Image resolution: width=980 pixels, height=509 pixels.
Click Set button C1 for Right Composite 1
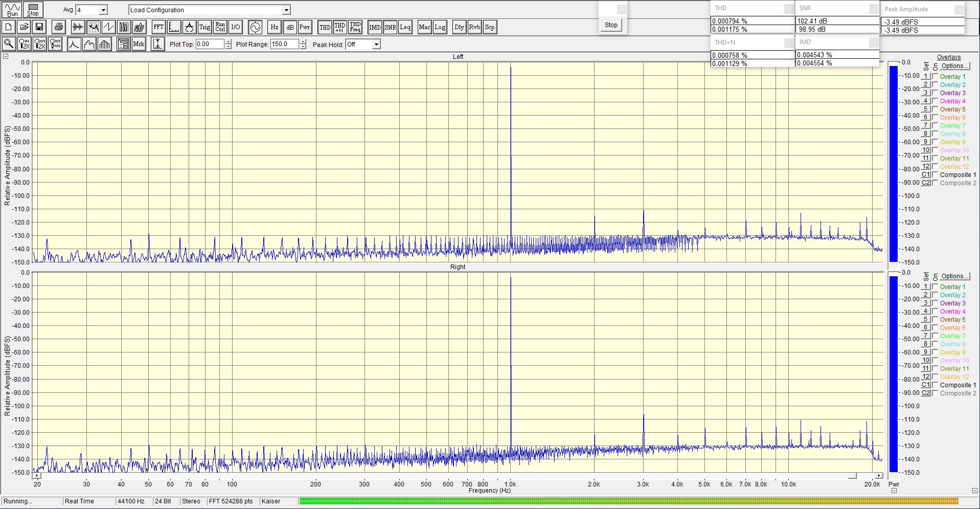[926, 385]
